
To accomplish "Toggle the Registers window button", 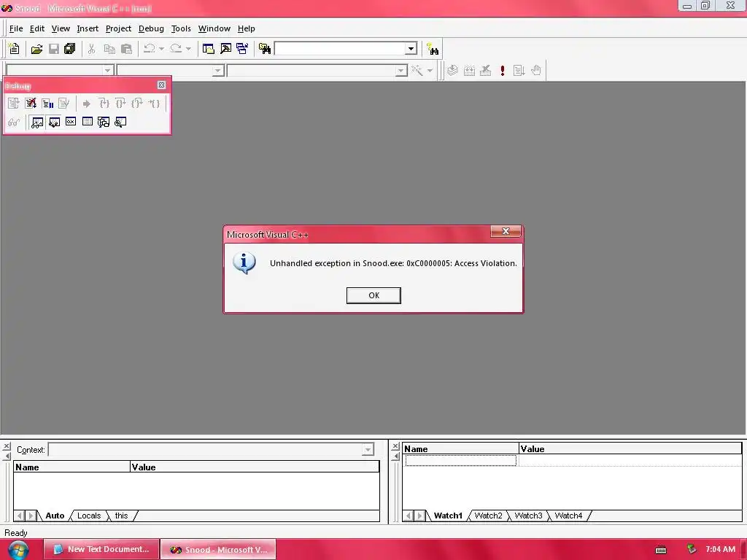I will coord(71,122).
